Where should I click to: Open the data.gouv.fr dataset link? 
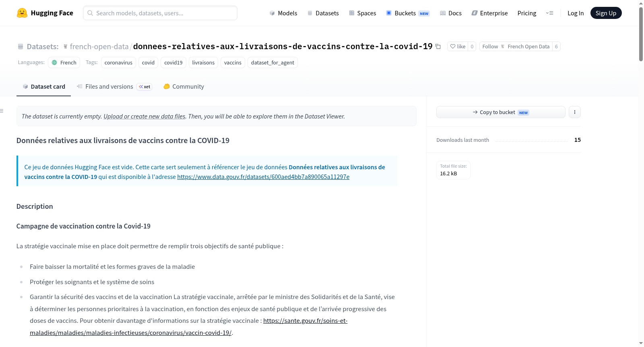(x=263, y=177)
